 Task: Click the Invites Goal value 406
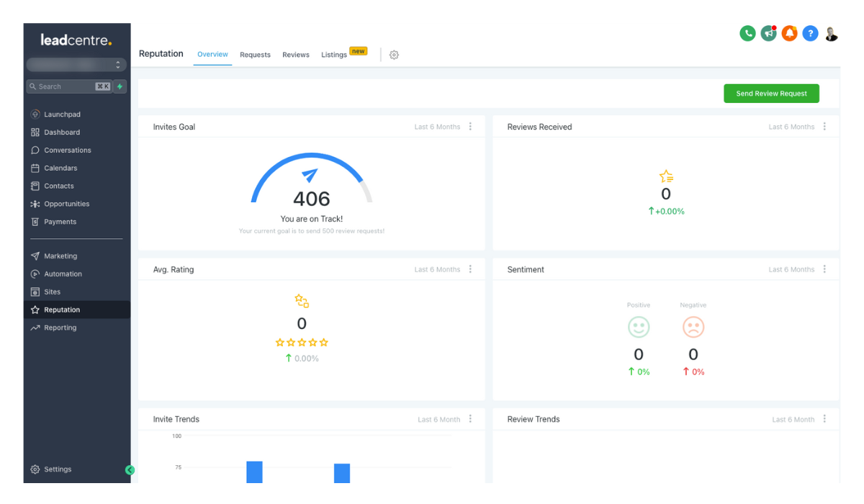[x=312, y=199]
